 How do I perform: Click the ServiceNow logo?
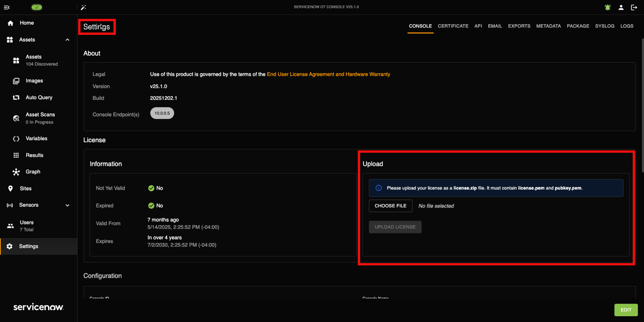pos(38,307)
